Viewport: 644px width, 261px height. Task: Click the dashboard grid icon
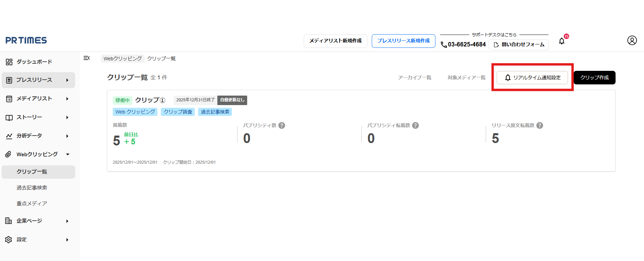(9, 62)
